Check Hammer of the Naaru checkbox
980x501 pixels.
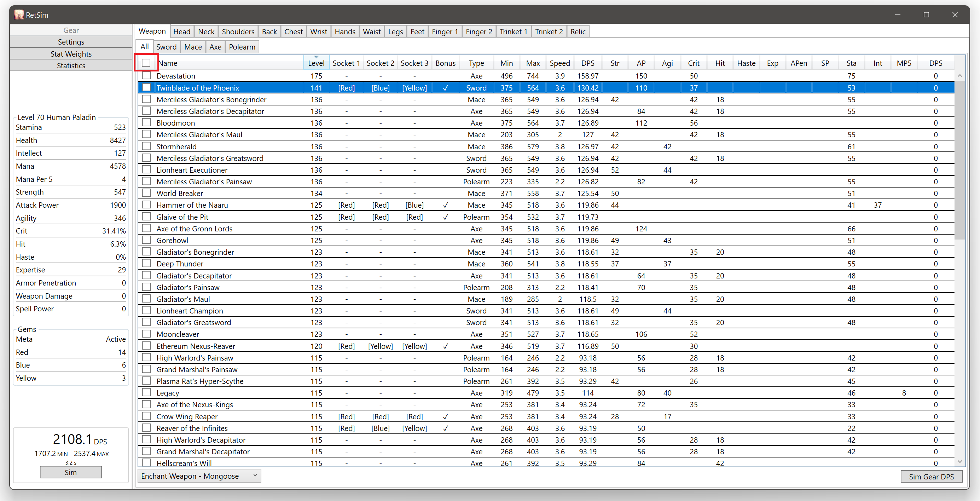(x=146, y=205)
